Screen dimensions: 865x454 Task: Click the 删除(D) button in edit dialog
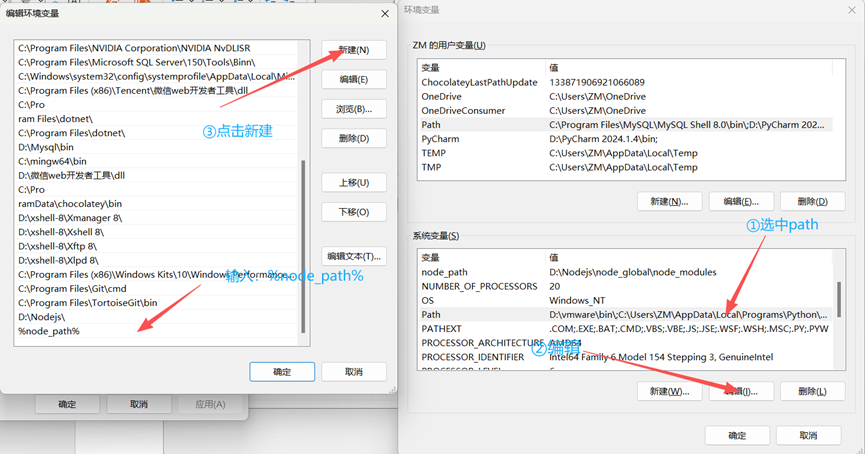pos(354,138)
